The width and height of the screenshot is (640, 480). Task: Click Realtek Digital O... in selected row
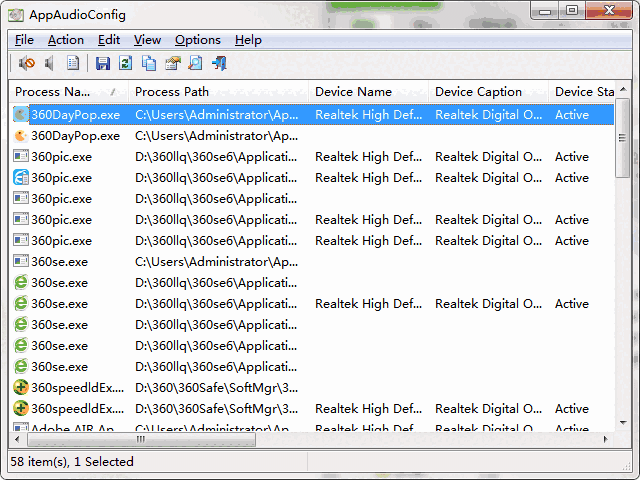(x=488, y=115)
